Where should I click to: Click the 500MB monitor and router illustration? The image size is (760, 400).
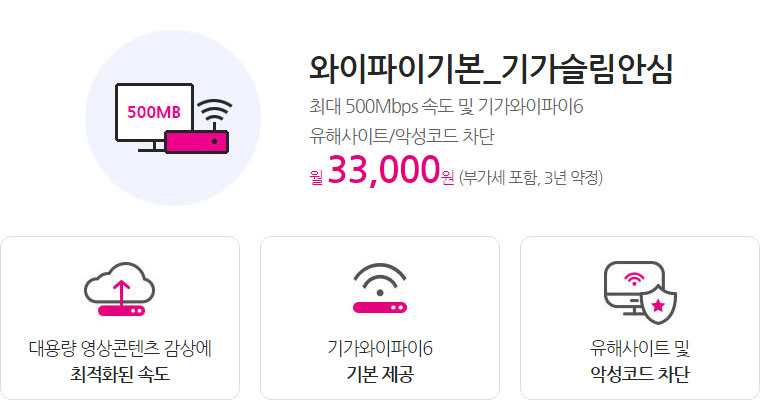[174, 118]
